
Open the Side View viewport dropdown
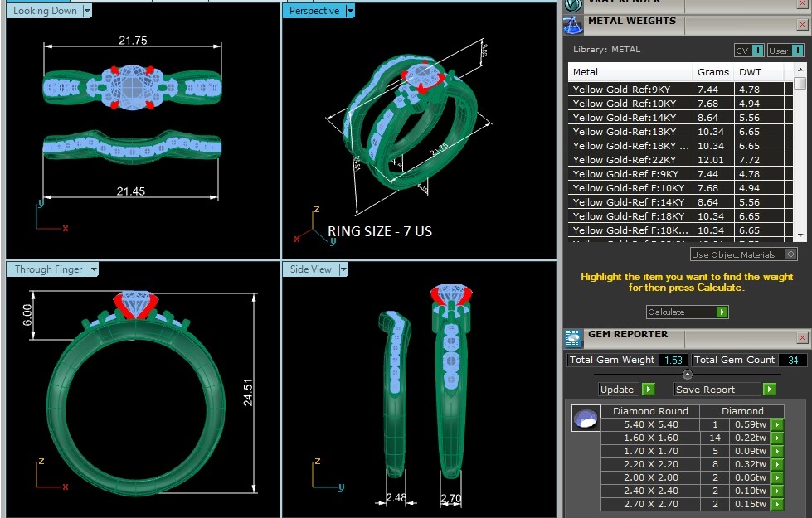pyautogui.click(x=343, y=269)
